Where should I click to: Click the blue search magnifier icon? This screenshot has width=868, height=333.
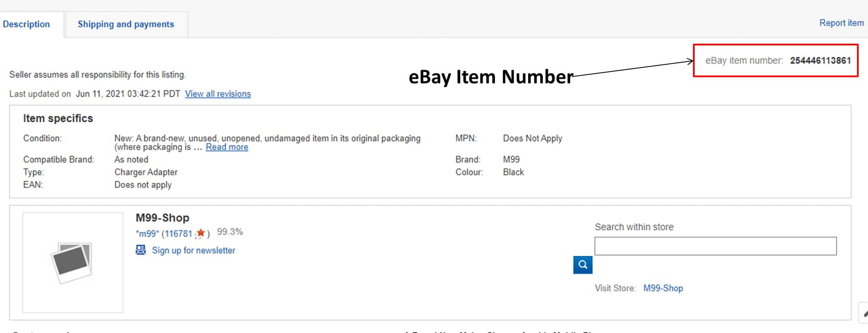pyautogui.click(x=582, y=265)
